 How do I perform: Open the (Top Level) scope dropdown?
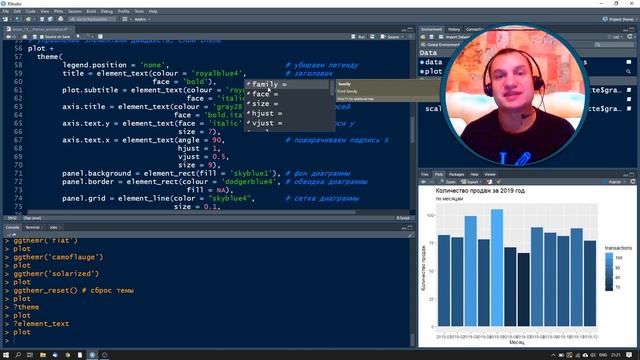tap(33, 218)
